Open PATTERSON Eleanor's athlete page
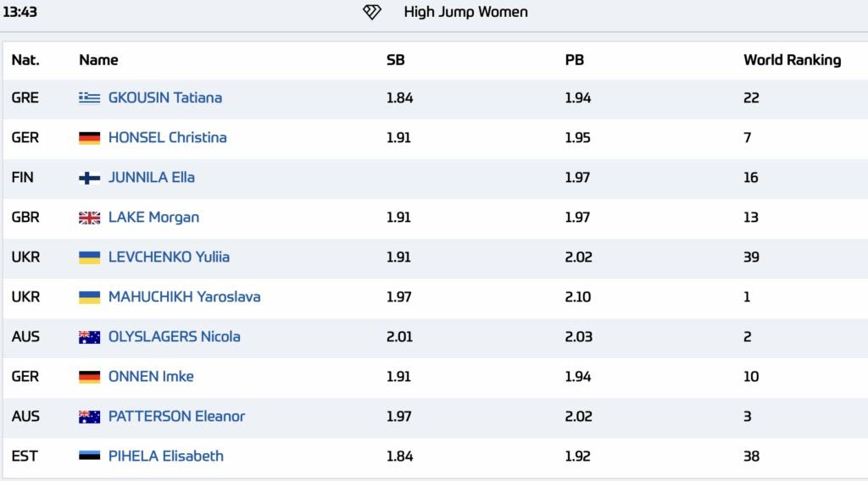This screenshot has width=868, height=481. point(176,416)
